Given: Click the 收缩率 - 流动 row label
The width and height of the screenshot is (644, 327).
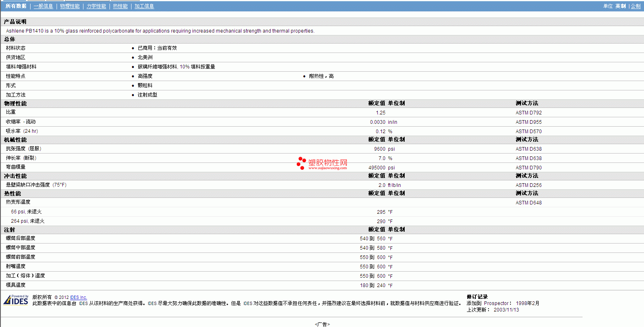Looking at the screenshot, I should click(x=21, y=122).
